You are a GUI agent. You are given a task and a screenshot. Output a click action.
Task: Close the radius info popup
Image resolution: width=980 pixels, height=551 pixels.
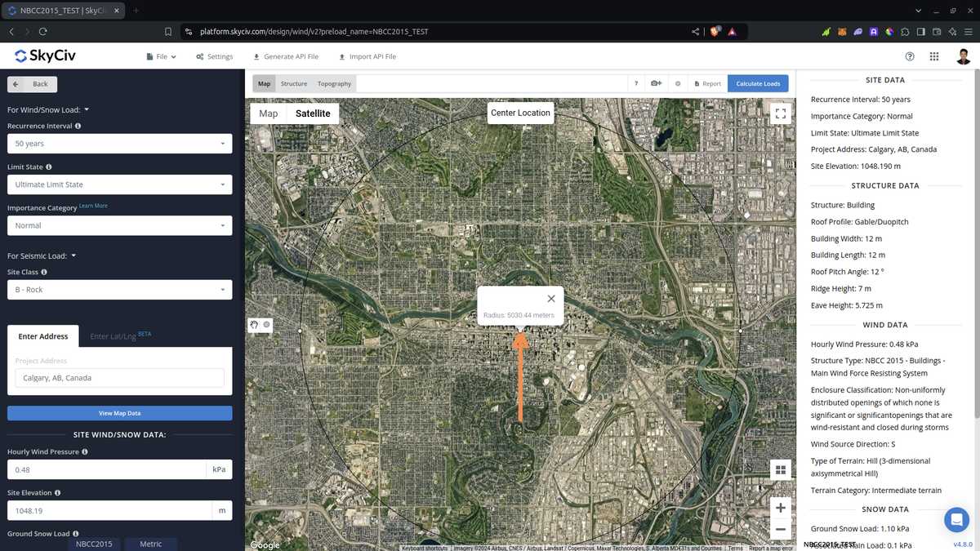551,299
